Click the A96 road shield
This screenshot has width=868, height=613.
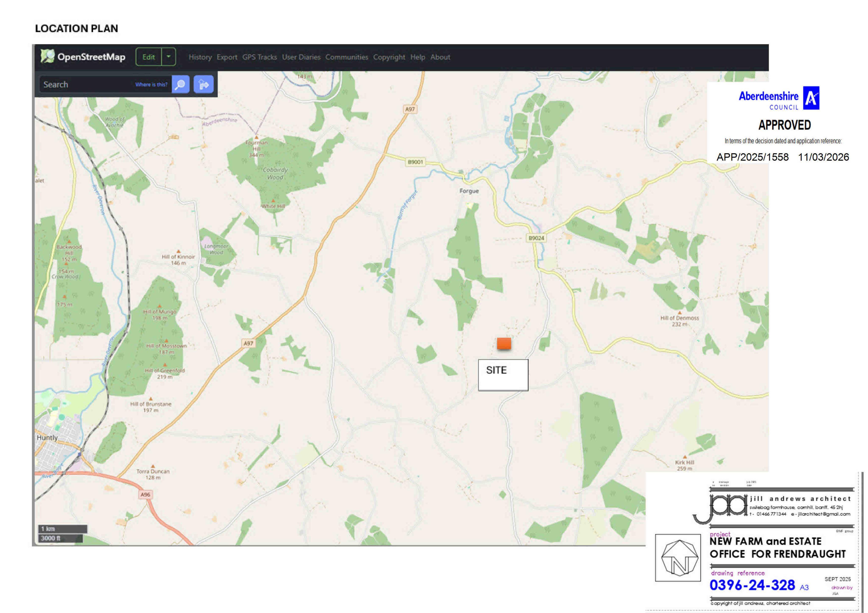point(146,494)
